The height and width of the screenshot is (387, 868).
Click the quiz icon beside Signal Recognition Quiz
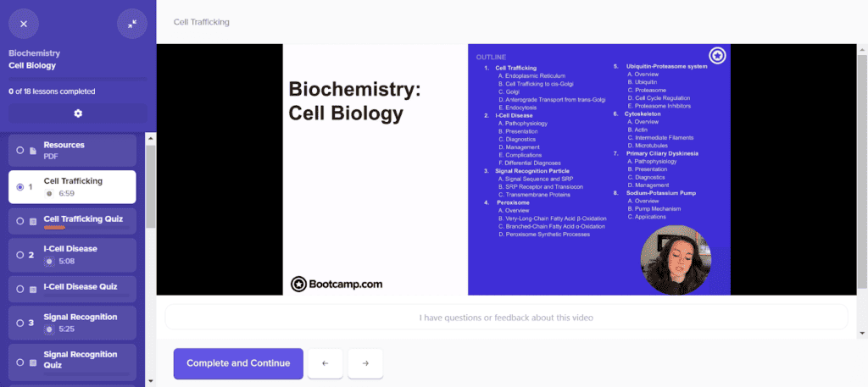coord(33,362)
